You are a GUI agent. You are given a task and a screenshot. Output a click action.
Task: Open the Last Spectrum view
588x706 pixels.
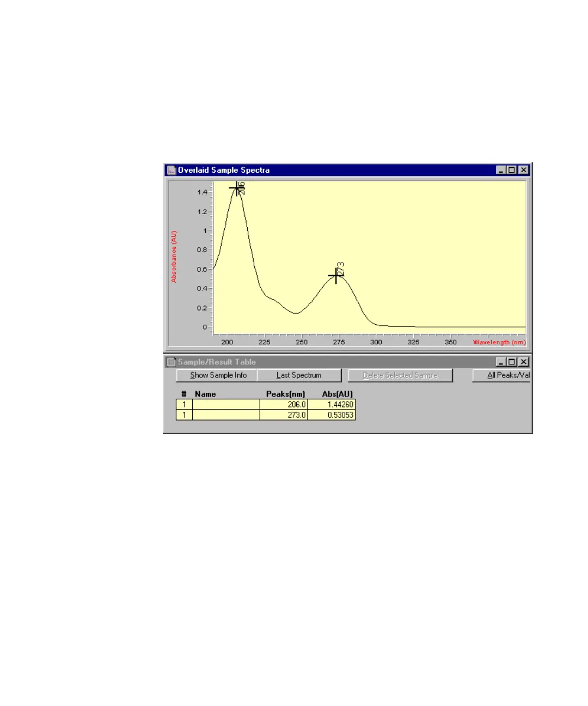point(299,375)
